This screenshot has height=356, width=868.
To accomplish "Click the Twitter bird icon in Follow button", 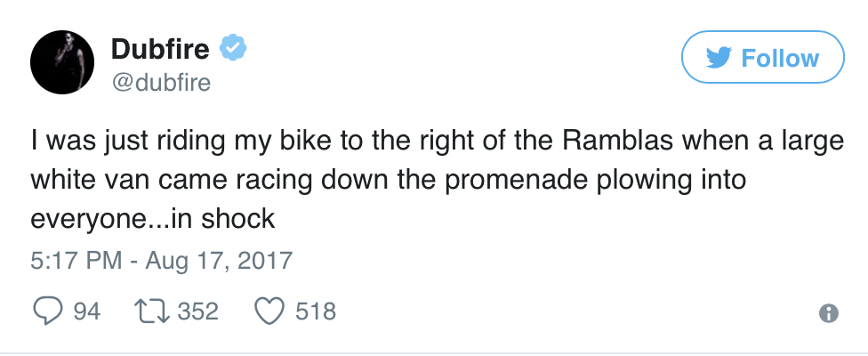I will click(x=719, y=59).
